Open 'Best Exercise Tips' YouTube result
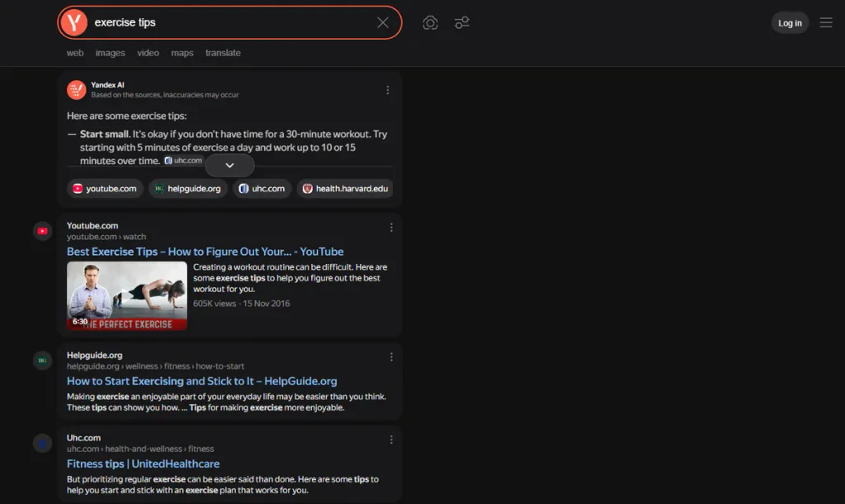Viewport: 845px width, 504px height. click(x=205, y=252)
